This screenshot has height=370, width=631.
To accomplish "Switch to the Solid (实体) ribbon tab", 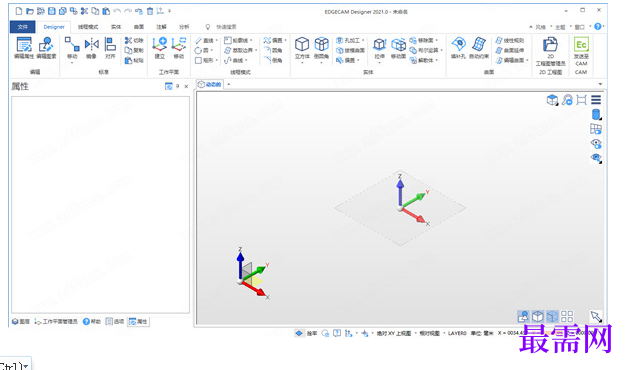I will 116,27.
